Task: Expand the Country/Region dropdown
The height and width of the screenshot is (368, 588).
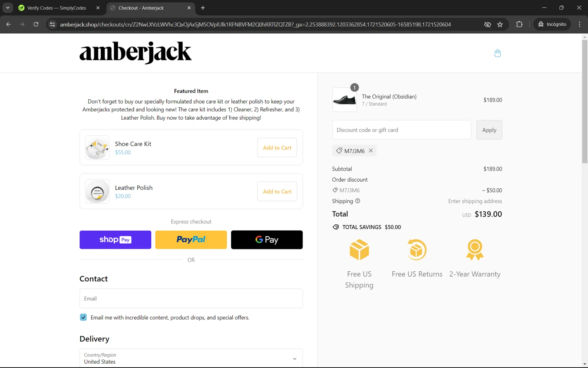Action: pyautogui.click(x=191, y=358)
